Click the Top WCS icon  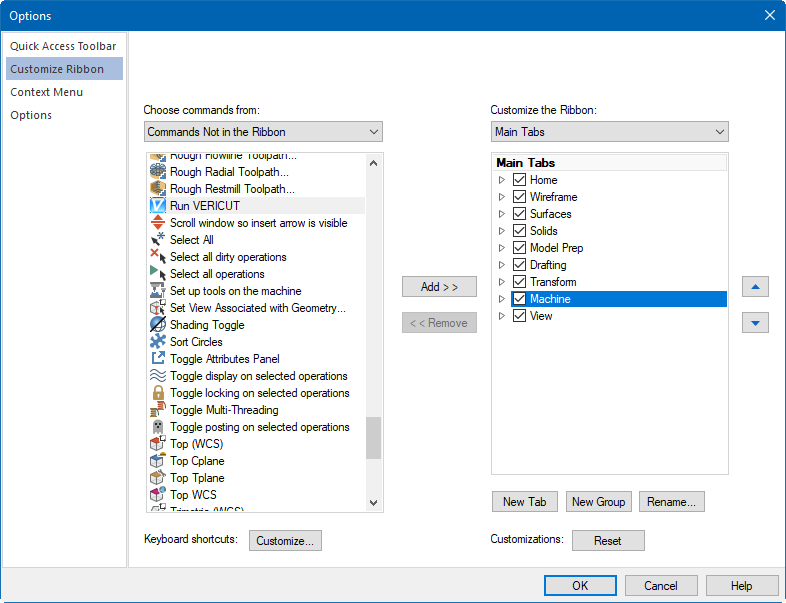[157, 495]
